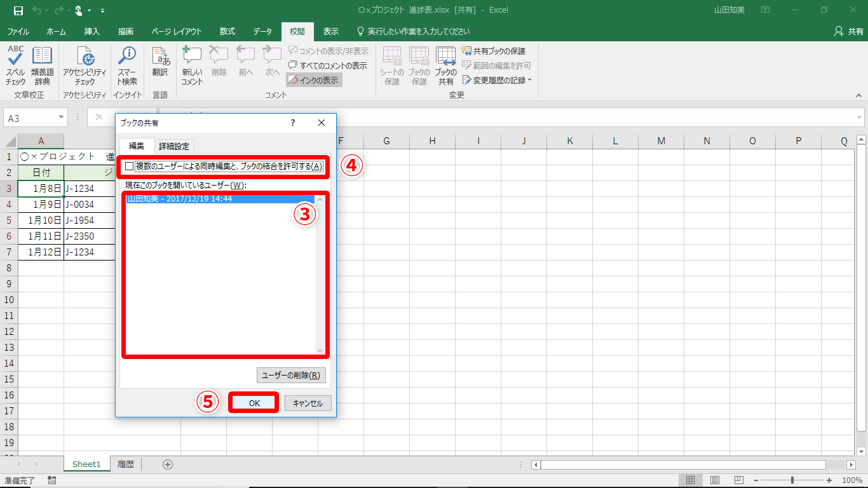This screenshot has height=488, width=868.
Task: Open Customize Quick Access Toolbar dropdown
Action: pos(103,11)
